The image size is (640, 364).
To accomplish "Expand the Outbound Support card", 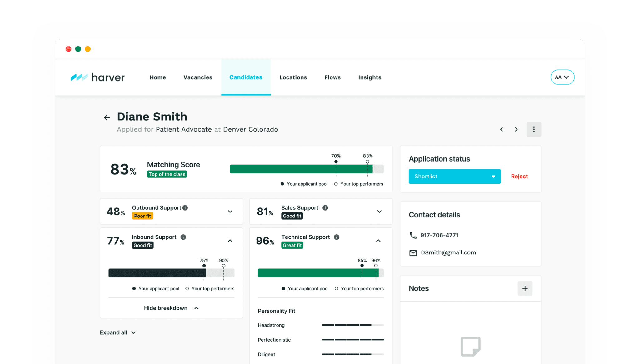I will [230, 212].
